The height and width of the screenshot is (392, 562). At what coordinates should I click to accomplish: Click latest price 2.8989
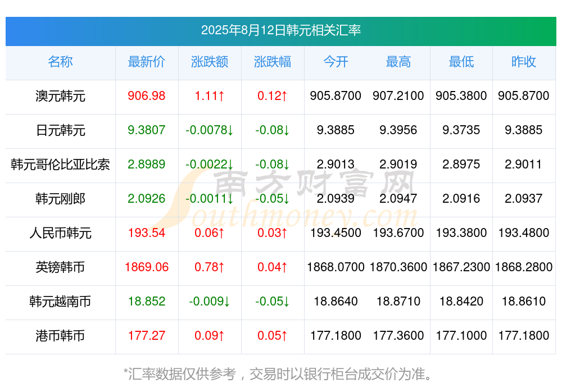pyautogui.click(x=147, y=165)
